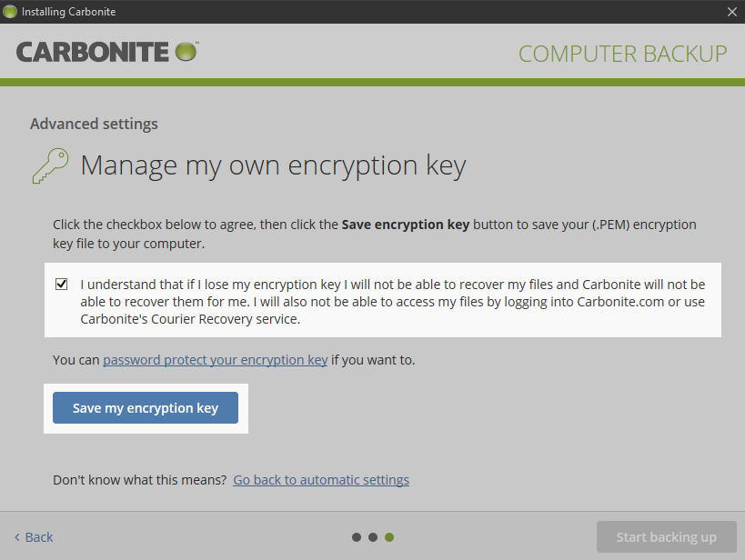Click the COMPUTER BACKUP header text
745x560 pixels.
[622, 54]
